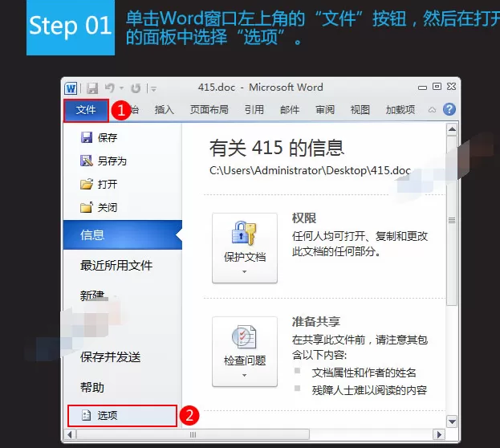Restore down the Word window
This screenshot has height=448, width=500.
437,86
